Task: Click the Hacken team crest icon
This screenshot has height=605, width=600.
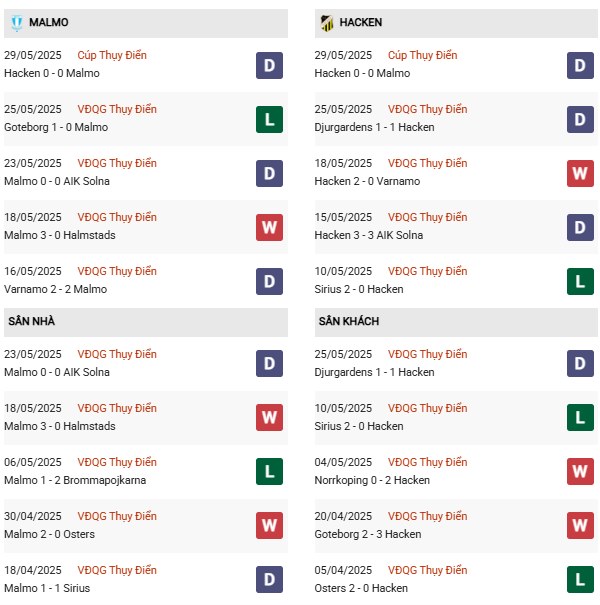Action: pos(326,23)
